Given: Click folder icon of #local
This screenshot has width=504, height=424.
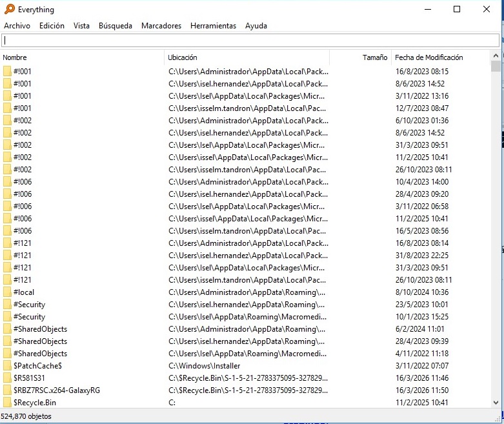Looking at the screenshot, I should click(x=7, y=292).
